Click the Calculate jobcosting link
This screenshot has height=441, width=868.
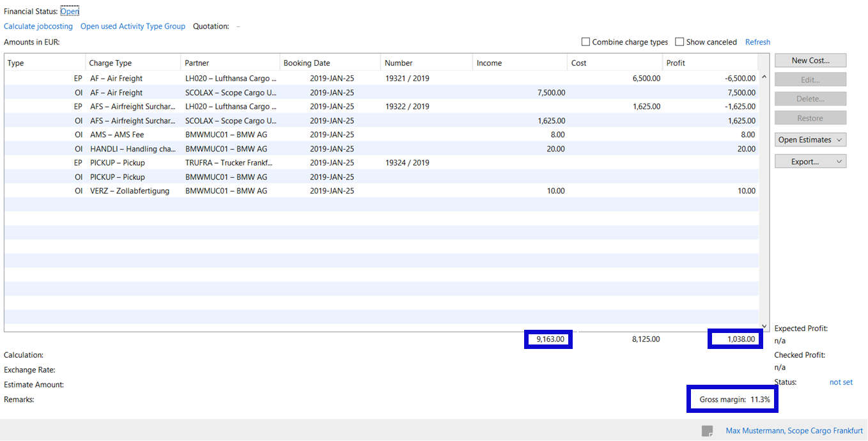tap(38, 26)
